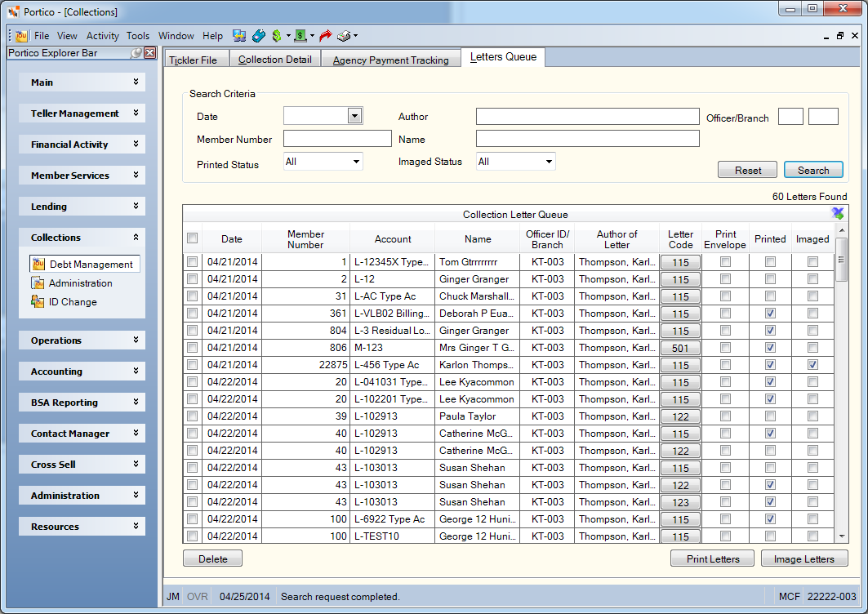Image resolution: width=868 pixels, height=614 pixels.
Task: Click the scroll down arrow of the letter queue
Action: coord(841,536)
